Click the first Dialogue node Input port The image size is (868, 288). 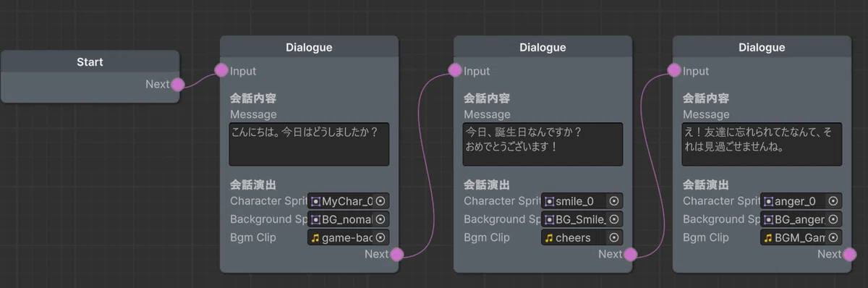[222, 70]
